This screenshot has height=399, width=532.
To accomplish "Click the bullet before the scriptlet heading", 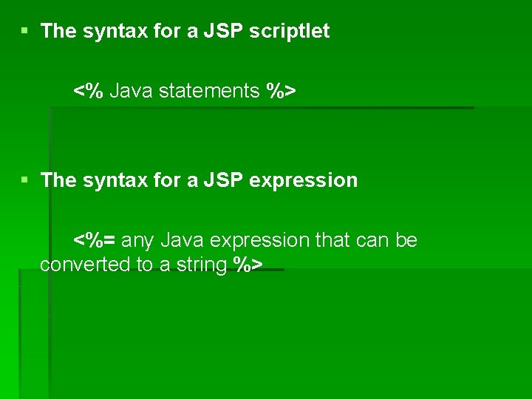I will pyautogui.click(x=24, y=31).
